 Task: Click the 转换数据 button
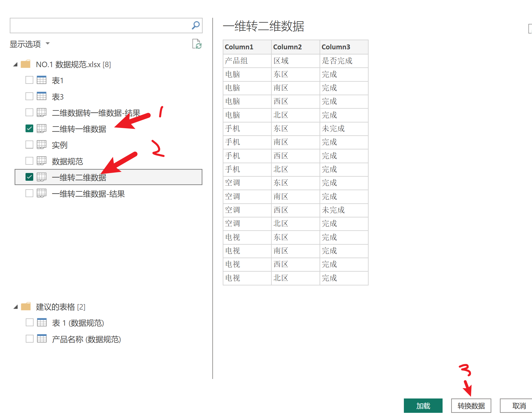[471, 406]
